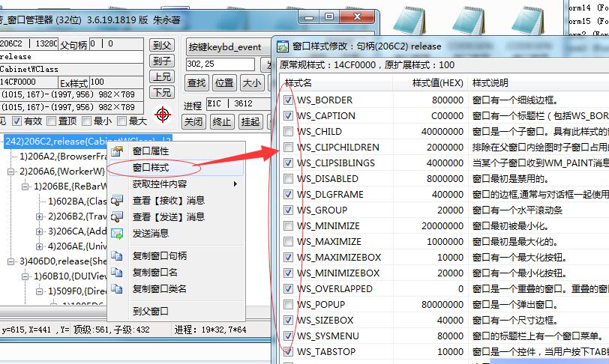This screenshot has height=364, width=609.
Task: Toggle the WS_SIZEBOX checkbox
Action: click(x=288, y=320)
